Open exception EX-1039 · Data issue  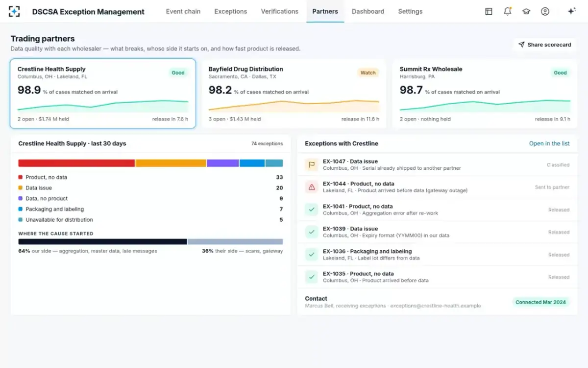tap(438, 232)
